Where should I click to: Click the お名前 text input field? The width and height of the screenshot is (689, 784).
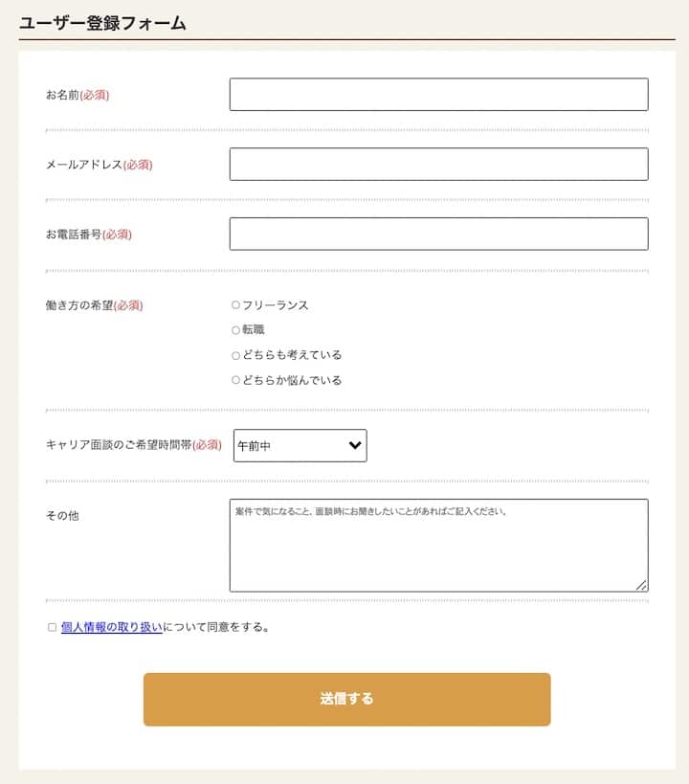pyautogui.click(x=438, y=95)
